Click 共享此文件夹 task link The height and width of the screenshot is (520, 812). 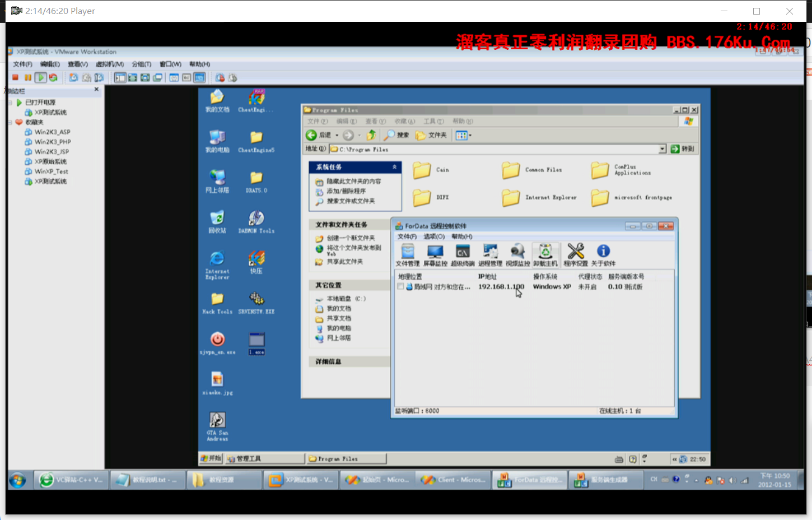pos(344,262)
